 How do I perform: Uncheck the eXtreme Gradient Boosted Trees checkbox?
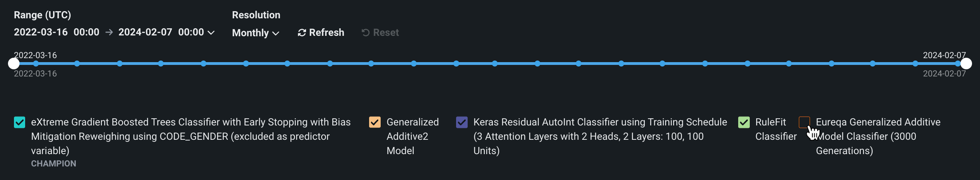click(x=20, y=122)
